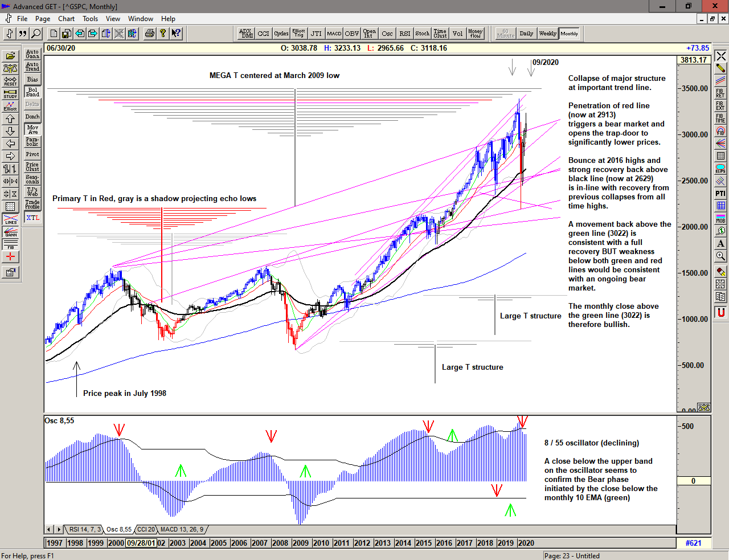Click the 2015 year on timeline
This screenshot has height=560, width=729.
[423, 543]
